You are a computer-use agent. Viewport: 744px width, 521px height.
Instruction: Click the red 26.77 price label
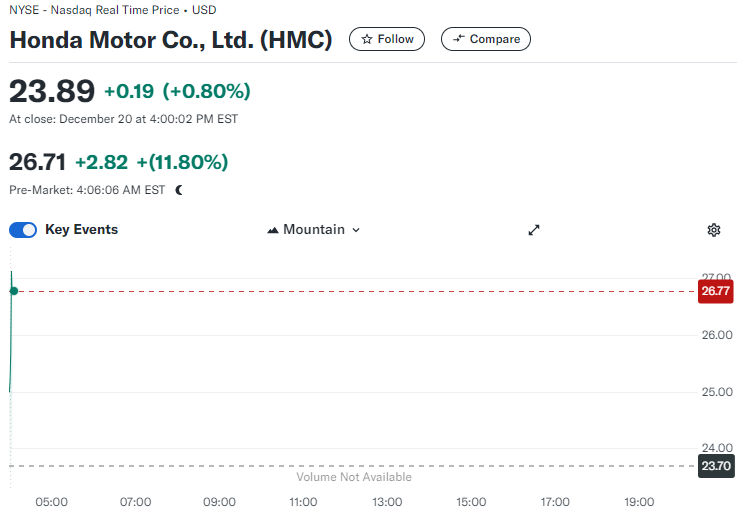click(716, 291)
